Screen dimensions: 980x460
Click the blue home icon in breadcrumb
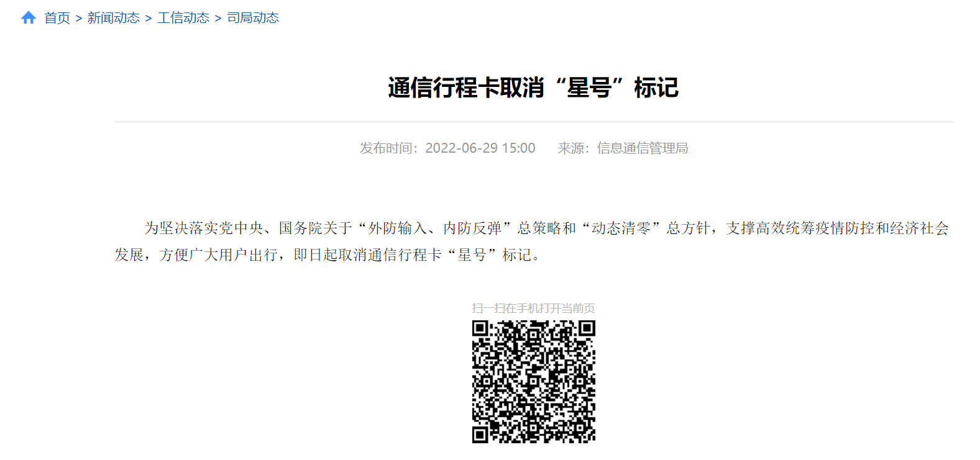(x=29, y=18)
